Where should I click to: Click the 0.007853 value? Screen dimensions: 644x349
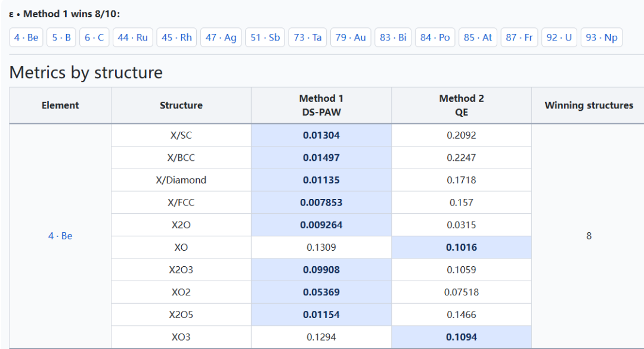point(321,202)
